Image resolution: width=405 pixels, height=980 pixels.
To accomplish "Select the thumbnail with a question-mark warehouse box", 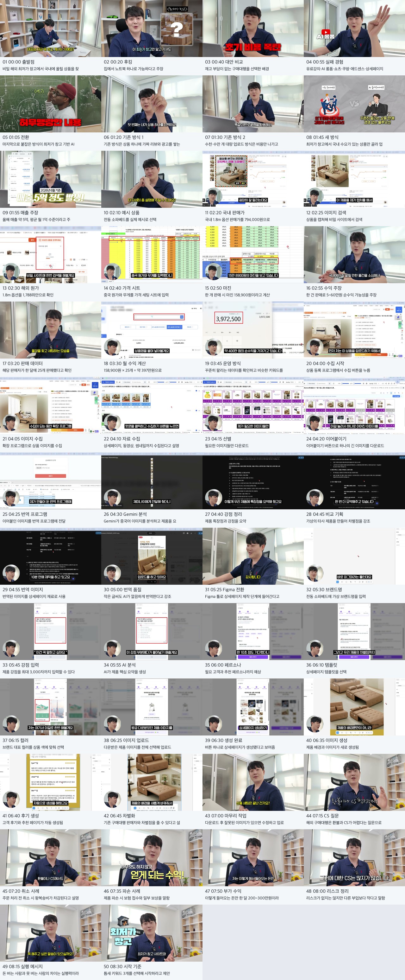I will [x=152, y=29].
